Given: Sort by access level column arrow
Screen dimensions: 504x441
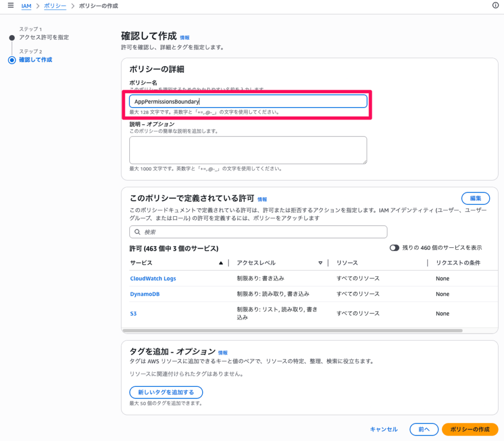Looking at the screenshot, I should [320, 263].
